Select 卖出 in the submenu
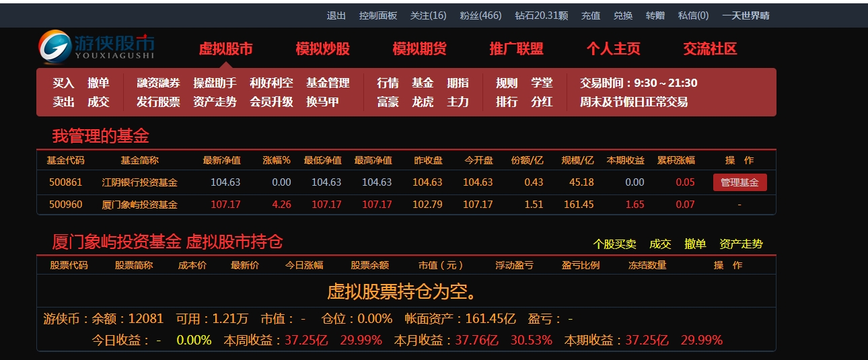The width and height of the screenshot is (868, 360). point(64,102)
